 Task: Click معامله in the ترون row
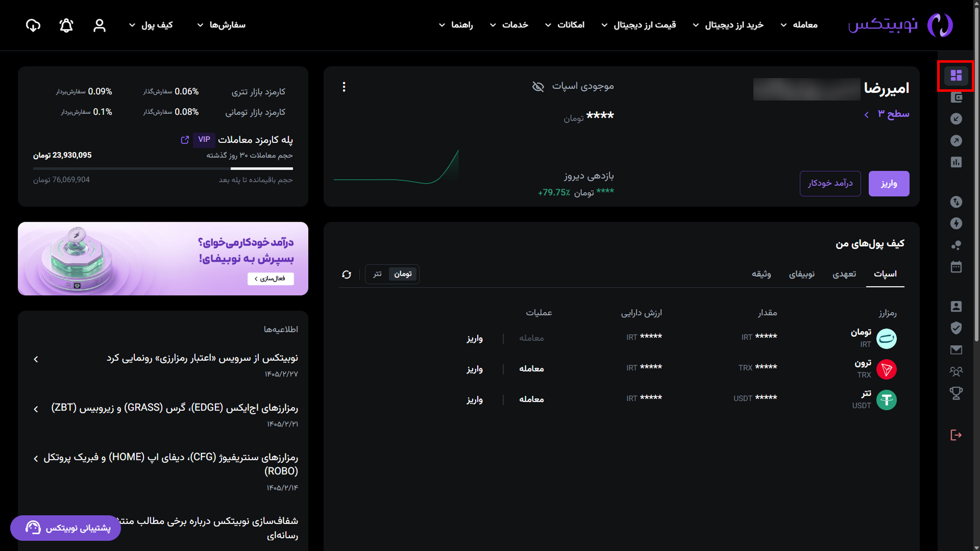[x=531, y=369]
